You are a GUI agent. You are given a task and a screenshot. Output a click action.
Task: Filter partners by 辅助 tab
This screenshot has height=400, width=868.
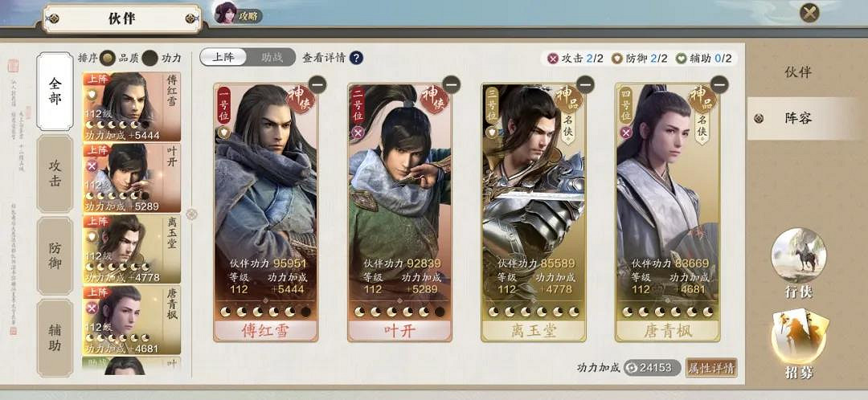pyautogui.click(x=55, y=338)
